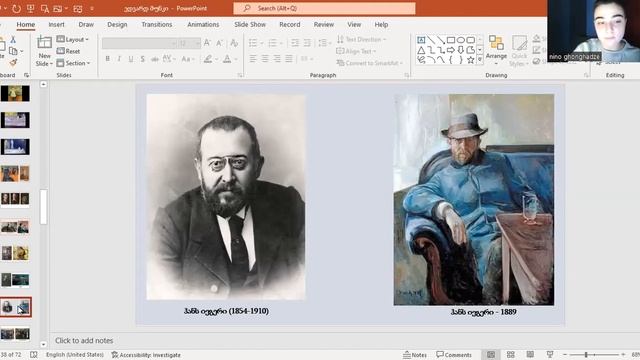This screenshot has height=360, width=640.
Task: Toggle Italic formatting
Action: pyautogui.click(x=119, y=59)
